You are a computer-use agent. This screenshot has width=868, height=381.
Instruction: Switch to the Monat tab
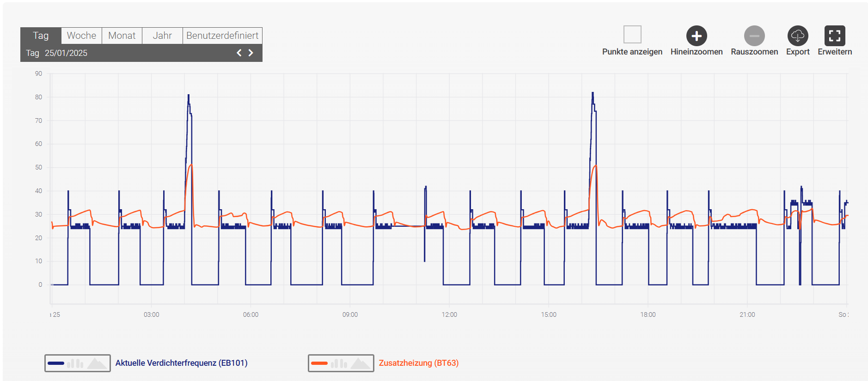coord(122,36)
